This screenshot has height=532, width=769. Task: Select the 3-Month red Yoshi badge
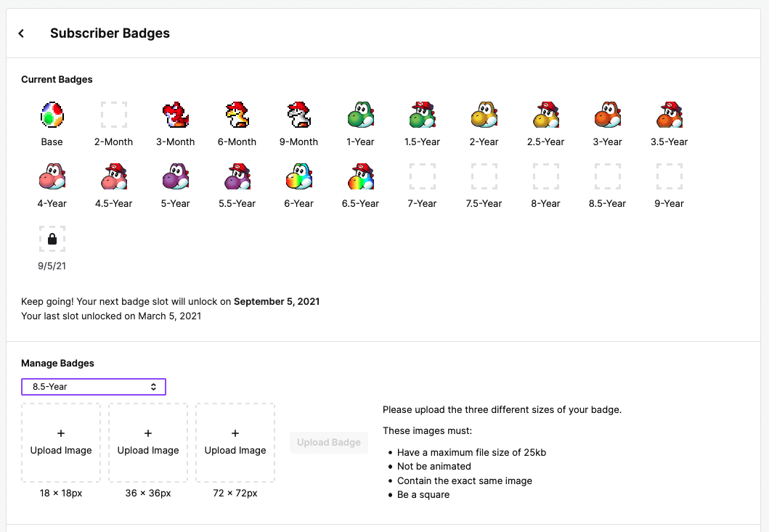(175, 114)
